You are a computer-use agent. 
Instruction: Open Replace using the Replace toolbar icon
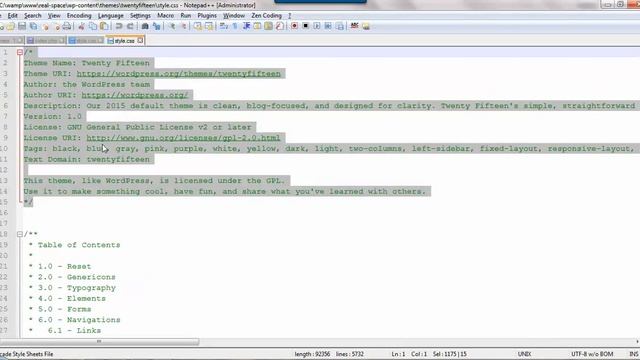tap(156, 26)
